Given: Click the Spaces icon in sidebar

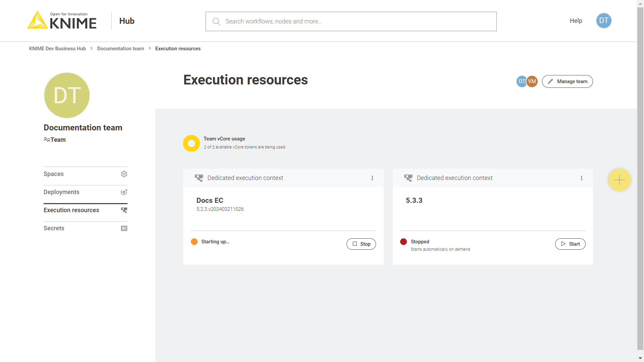Looking at the screenshot, I should (x=124, y=174).
